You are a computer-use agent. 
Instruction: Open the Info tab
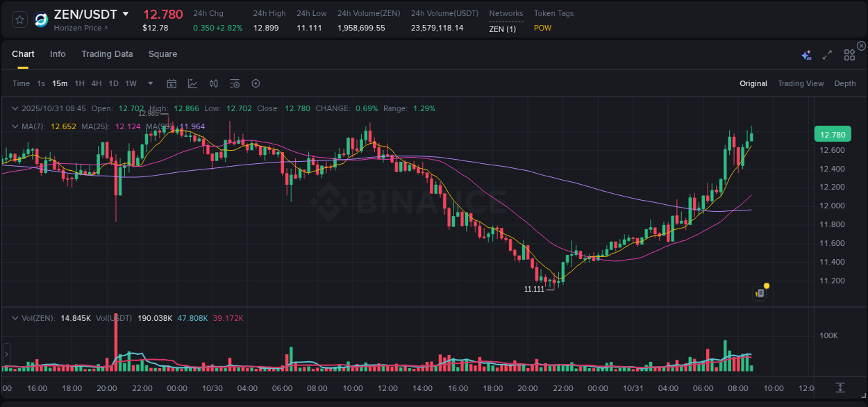pyautogui.click(x=58, y=54)
